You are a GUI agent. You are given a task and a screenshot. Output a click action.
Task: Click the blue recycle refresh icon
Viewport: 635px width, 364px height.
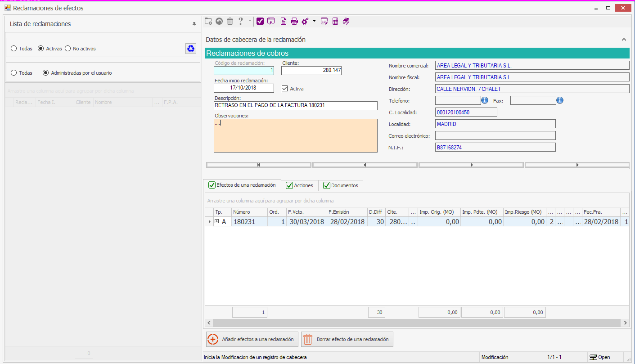191,49
